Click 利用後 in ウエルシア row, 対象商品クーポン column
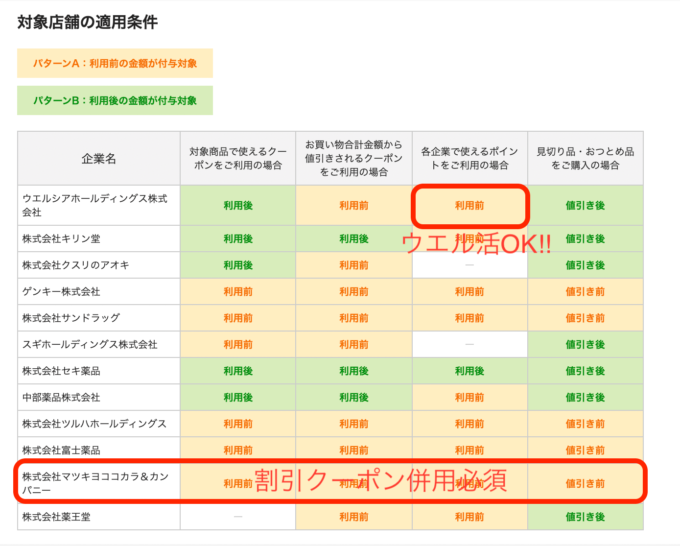Viewport: 680px width, 546px height. click(x=238, y=205)
